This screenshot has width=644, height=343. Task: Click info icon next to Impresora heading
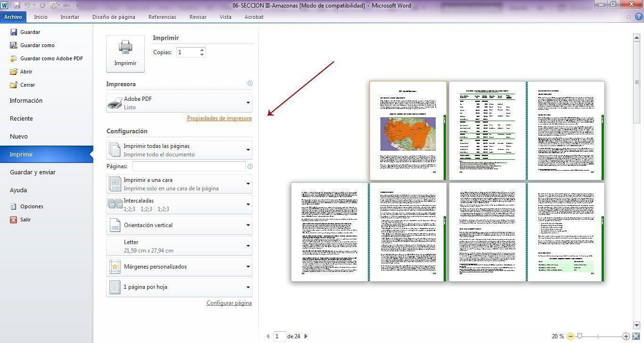pos(250,83)
